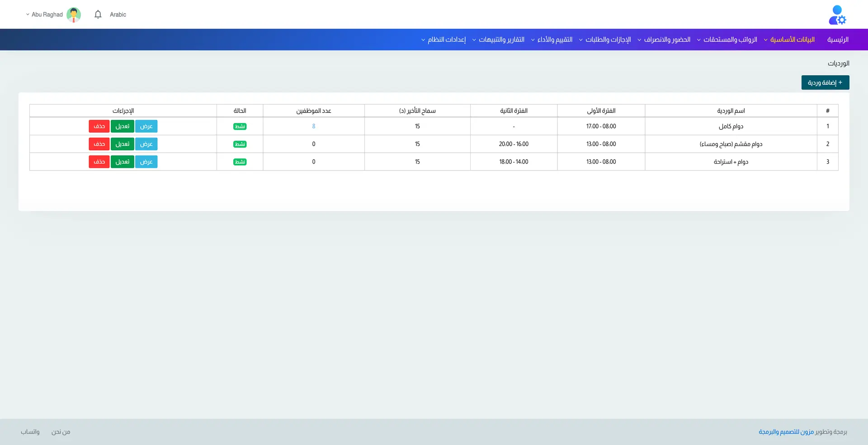Click حذف for the دوام + استراحة shift
Viewport: 868px width, 445px height.
pyautogui.click(x=99, y=162)
